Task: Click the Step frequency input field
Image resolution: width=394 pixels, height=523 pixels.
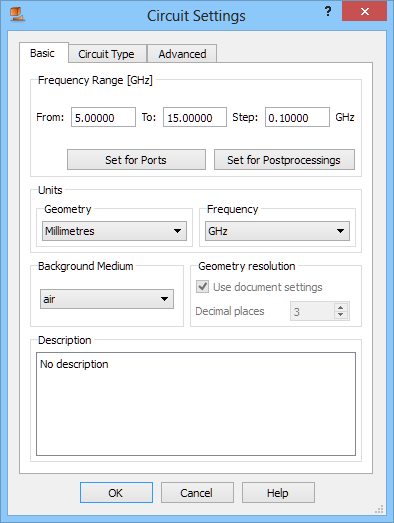Action: [x=297, y=117]
